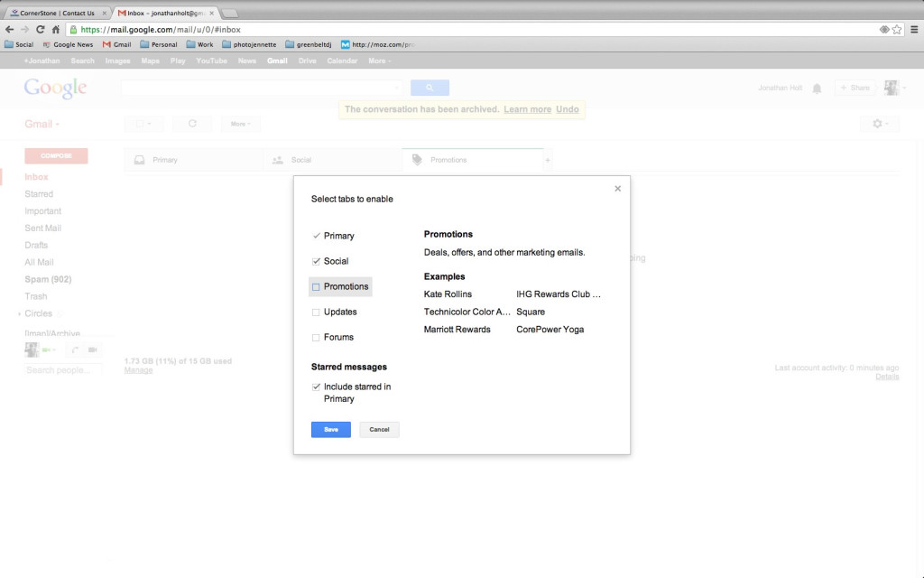Close the Select tabs dialog with the X

pos(617,189)
